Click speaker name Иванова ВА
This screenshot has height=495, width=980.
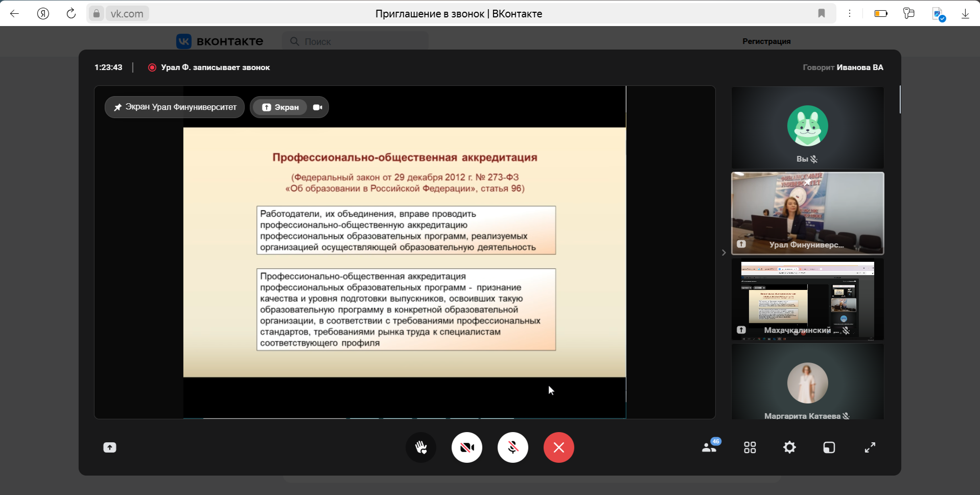point(860,67)
